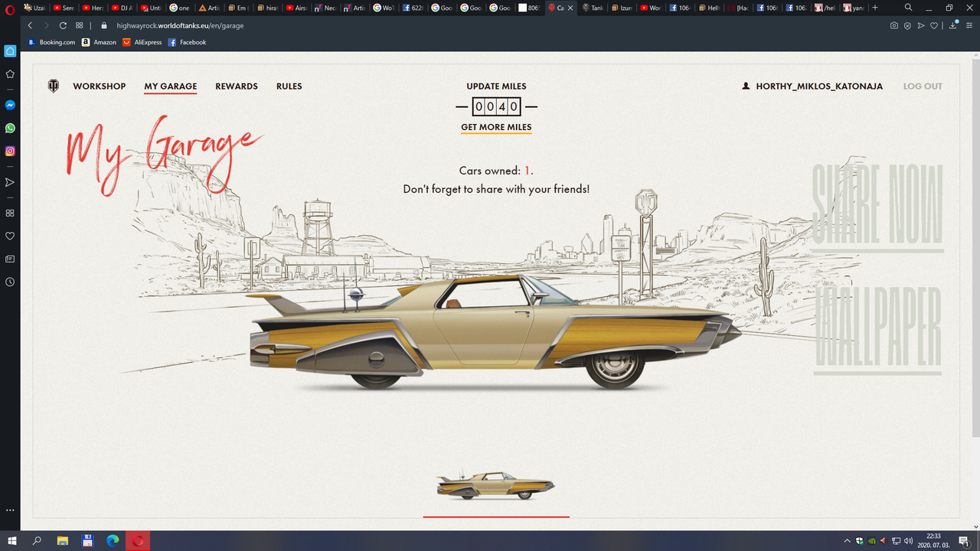Open My Flow send icon in sidebar
Image resolution: width=980 pixels, height=551 pixels.
click(x=10, y=182)
